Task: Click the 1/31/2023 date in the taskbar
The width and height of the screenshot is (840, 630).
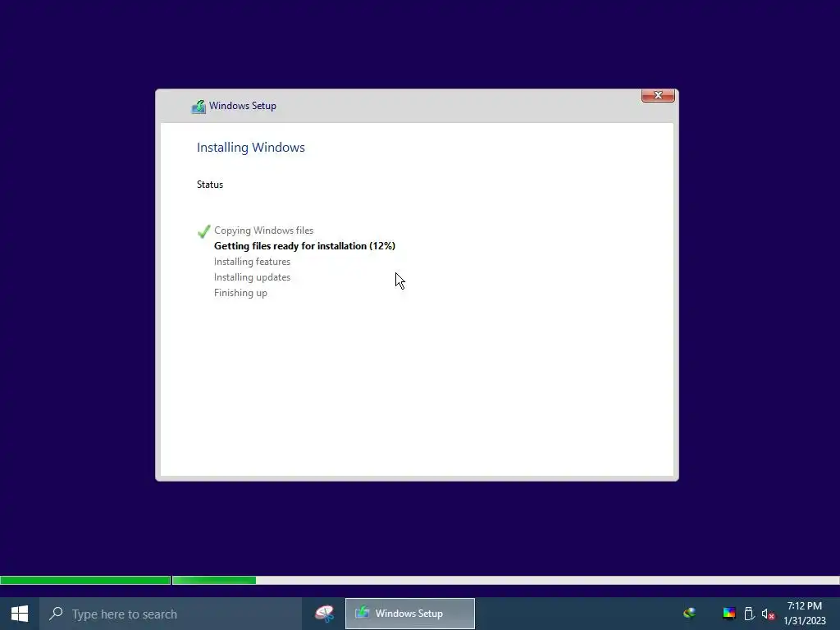Action: tap(805, 621)
